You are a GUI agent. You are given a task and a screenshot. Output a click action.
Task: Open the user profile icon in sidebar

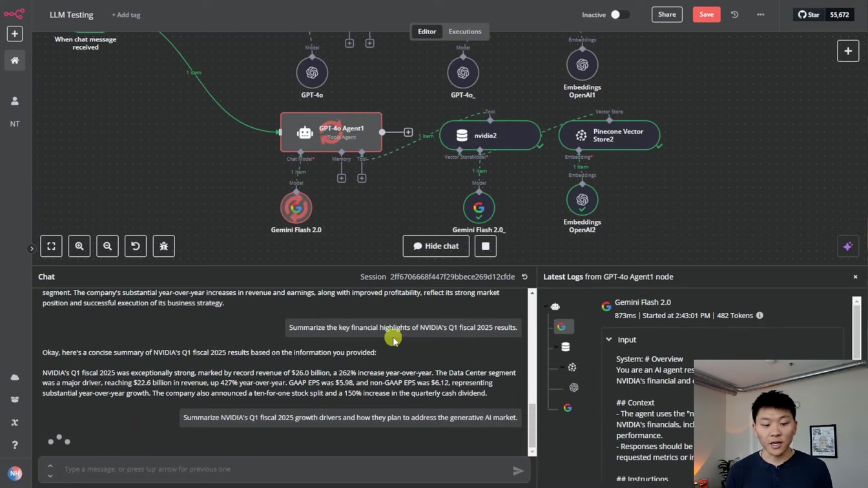click(14, 101)
